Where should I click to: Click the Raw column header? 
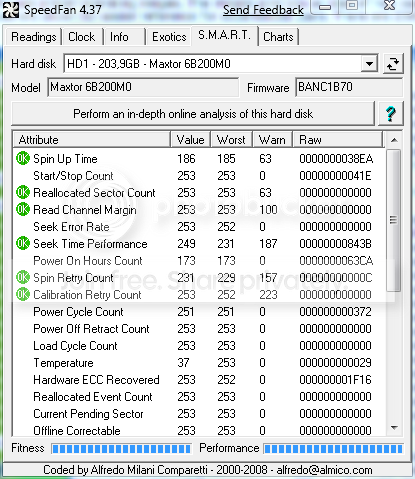(337, 140)
